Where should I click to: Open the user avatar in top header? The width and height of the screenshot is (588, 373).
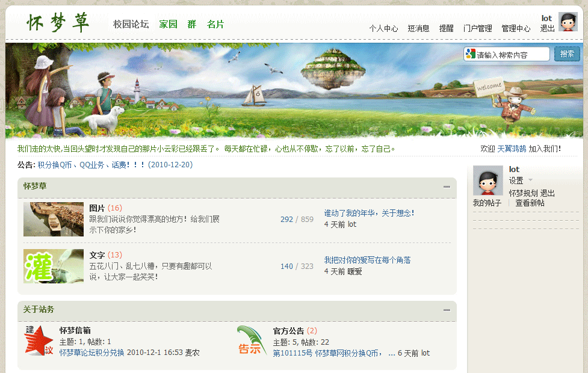click(568, 22)
